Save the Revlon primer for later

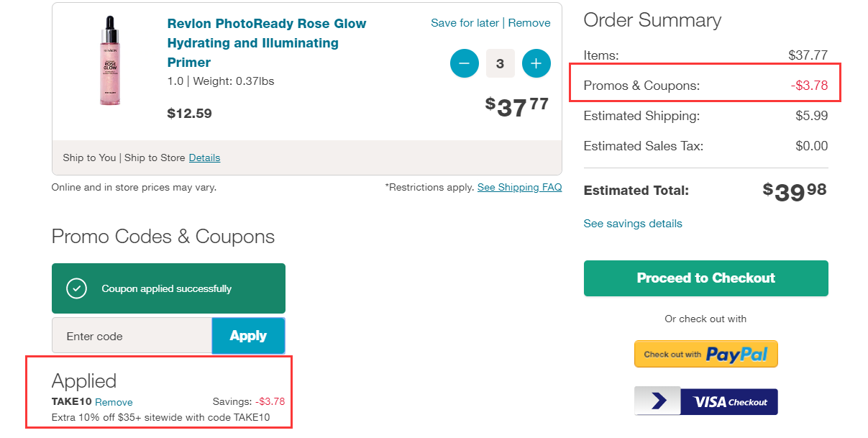(465, 23)
